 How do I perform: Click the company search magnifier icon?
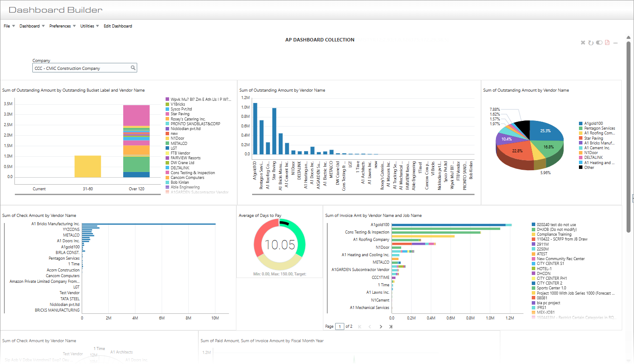tap(133, 68)
